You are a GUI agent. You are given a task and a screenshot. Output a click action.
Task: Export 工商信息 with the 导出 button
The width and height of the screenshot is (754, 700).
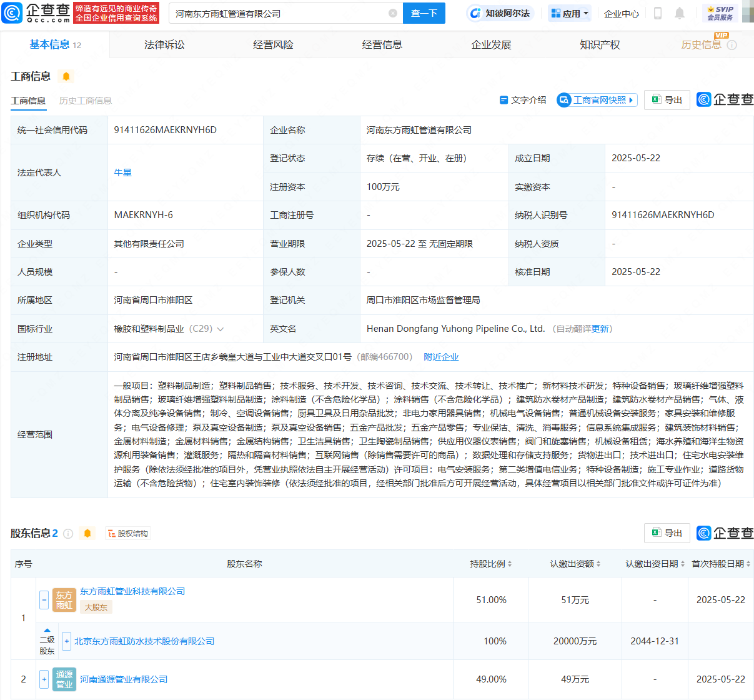(x=667, y=100)
